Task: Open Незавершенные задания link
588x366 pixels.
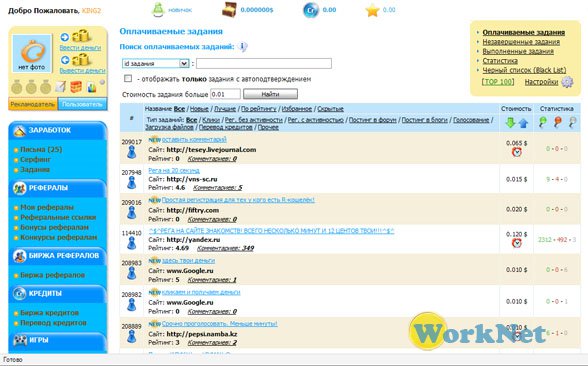Action: click(x=521, y=42)
